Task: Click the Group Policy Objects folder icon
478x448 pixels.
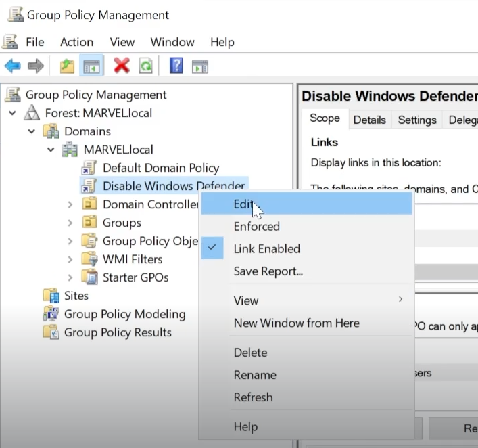Action: 90,240
